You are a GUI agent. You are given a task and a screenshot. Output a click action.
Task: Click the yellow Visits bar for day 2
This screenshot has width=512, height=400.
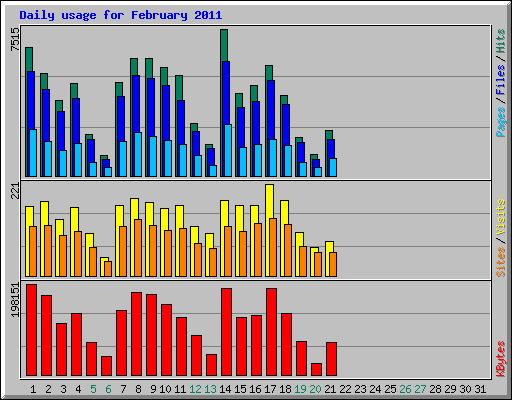coord(44,213)
